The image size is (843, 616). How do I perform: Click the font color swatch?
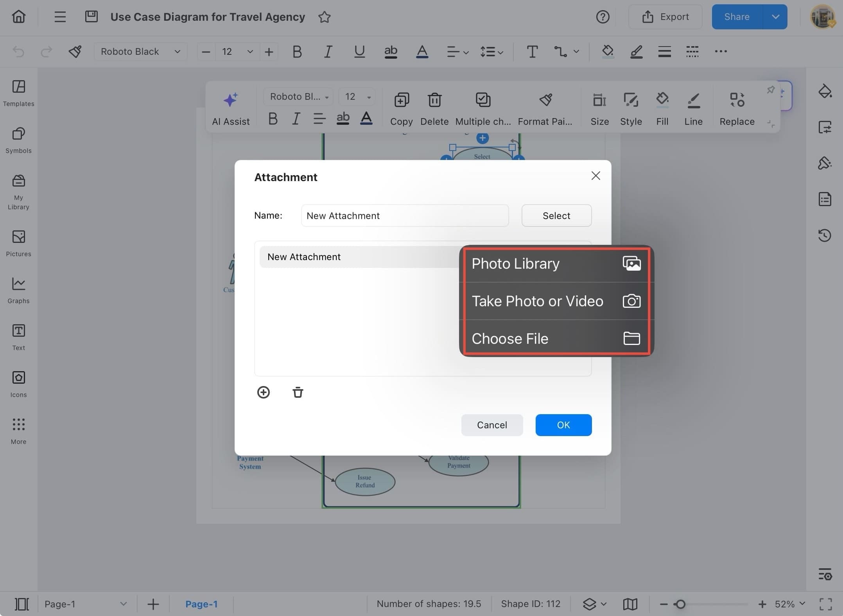pos(422,51)
